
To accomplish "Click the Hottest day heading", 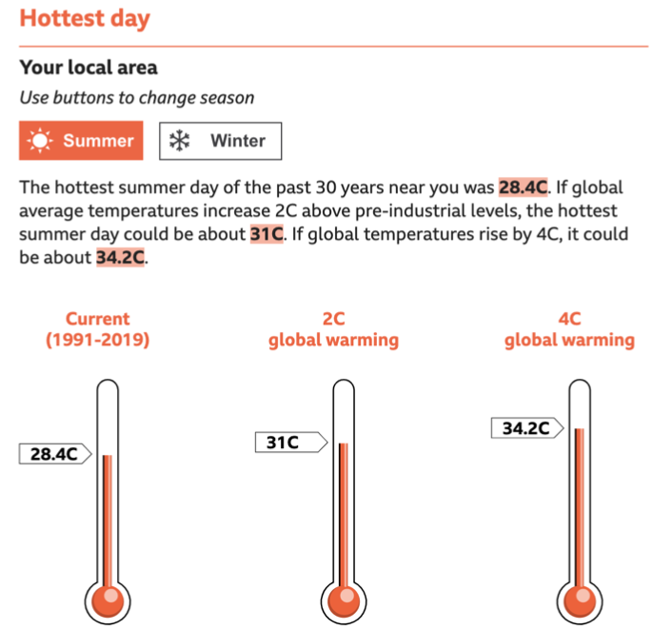I will 85,18.
